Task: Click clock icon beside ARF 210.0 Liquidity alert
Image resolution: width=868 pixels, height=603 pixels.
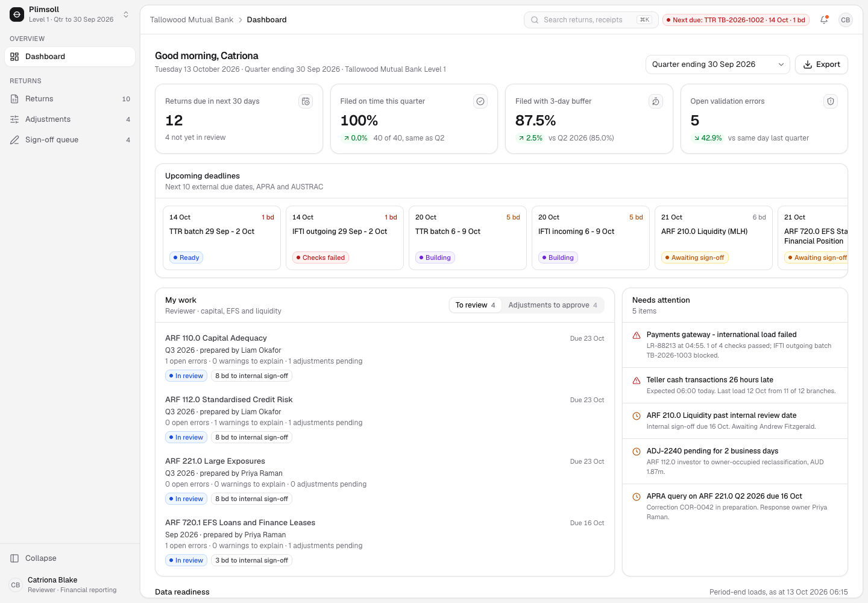Action: (x=637, y=416)
